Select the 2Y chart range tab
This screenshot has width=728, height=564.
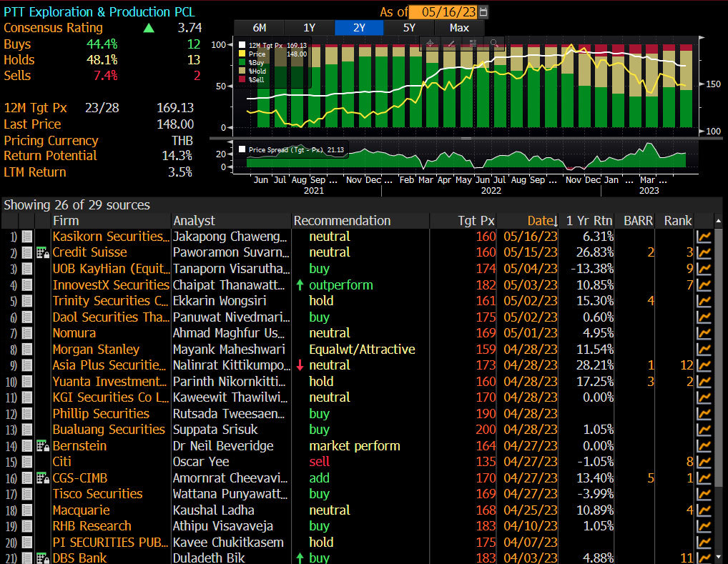coord(359,28)
